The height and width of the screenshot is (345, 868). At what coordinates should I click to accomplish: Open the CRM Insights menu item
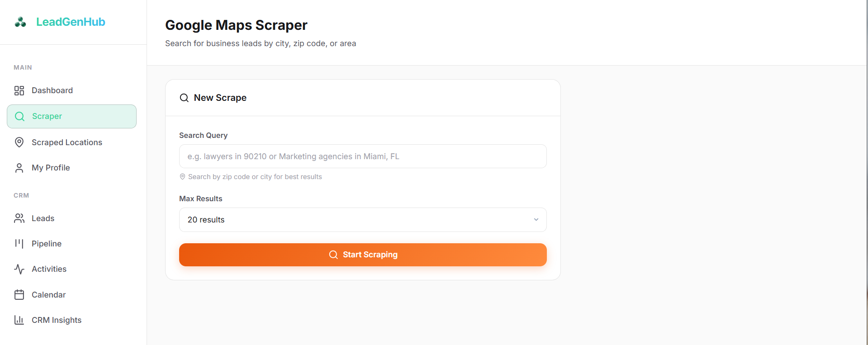click(71, 320)
